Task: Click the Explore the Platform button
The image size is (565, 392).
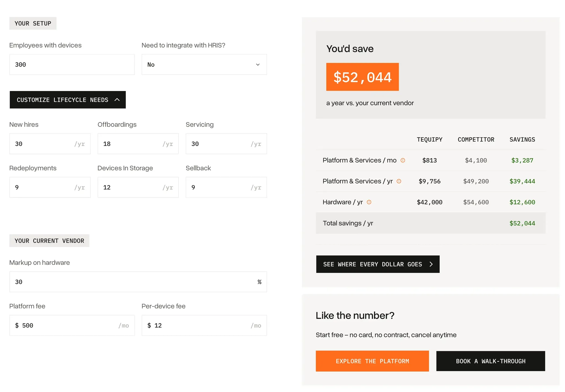Action: tap(372, 361)
